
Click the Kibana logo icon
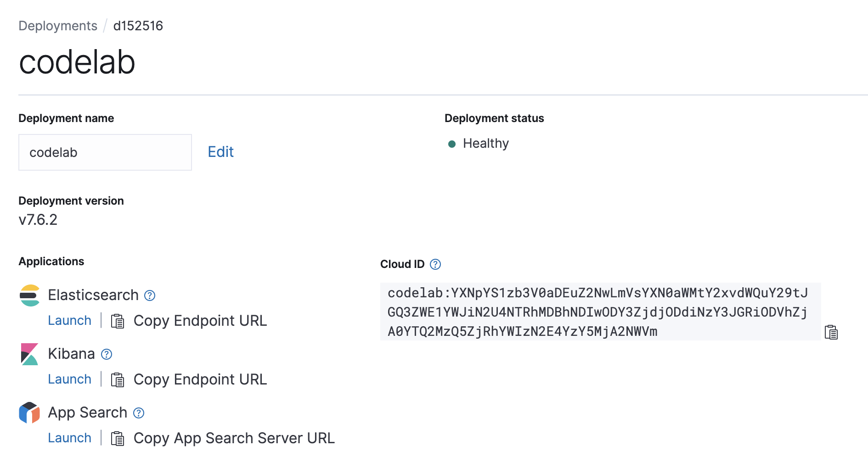[x=29, y=354]
